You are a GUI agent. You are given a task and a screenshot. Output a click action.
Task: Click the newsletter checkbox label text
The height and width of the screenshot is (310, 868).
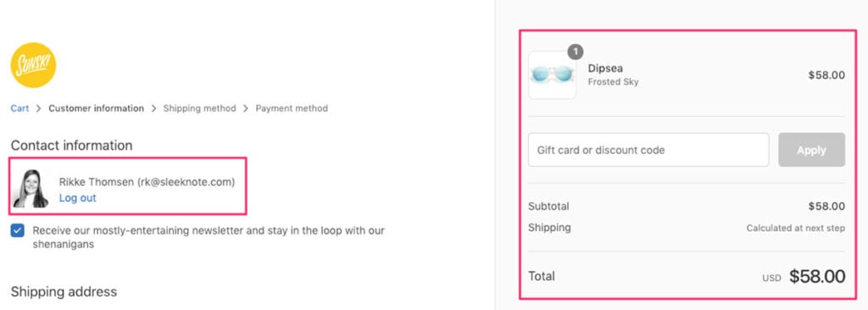(209, 237)
